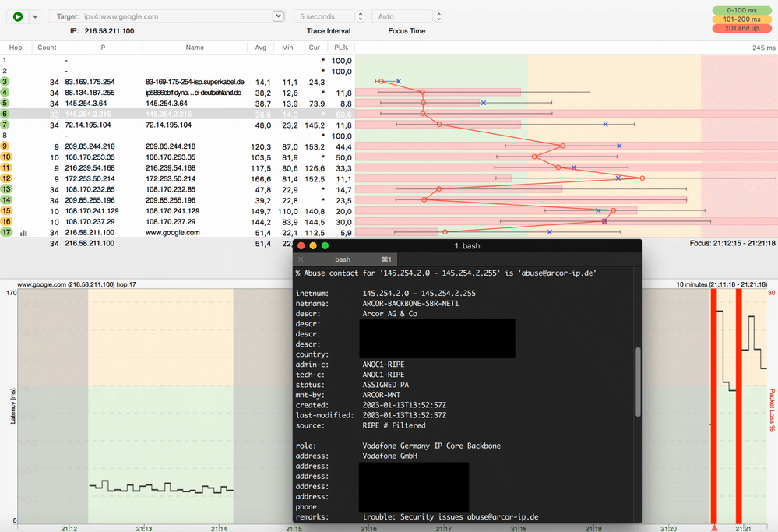Click the orange hop 12 number badge
This screenshot has width=778, height=532.
(5, 178)
